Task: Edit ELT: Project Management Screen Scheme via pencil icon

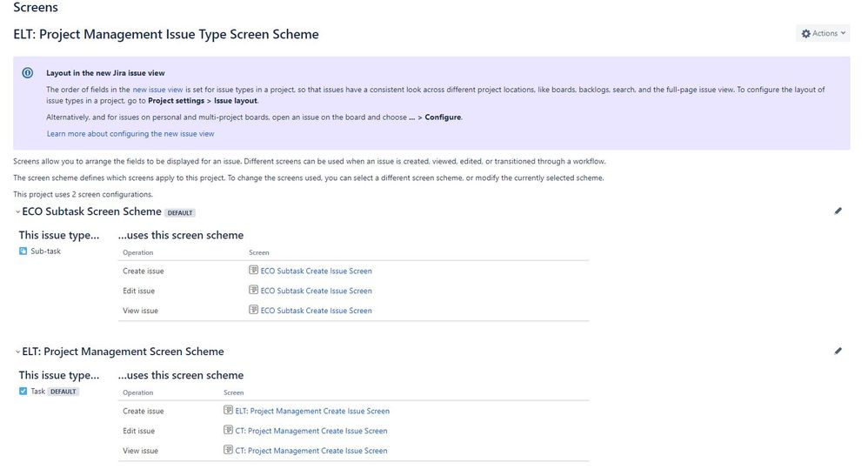Action: pos(838,351)
